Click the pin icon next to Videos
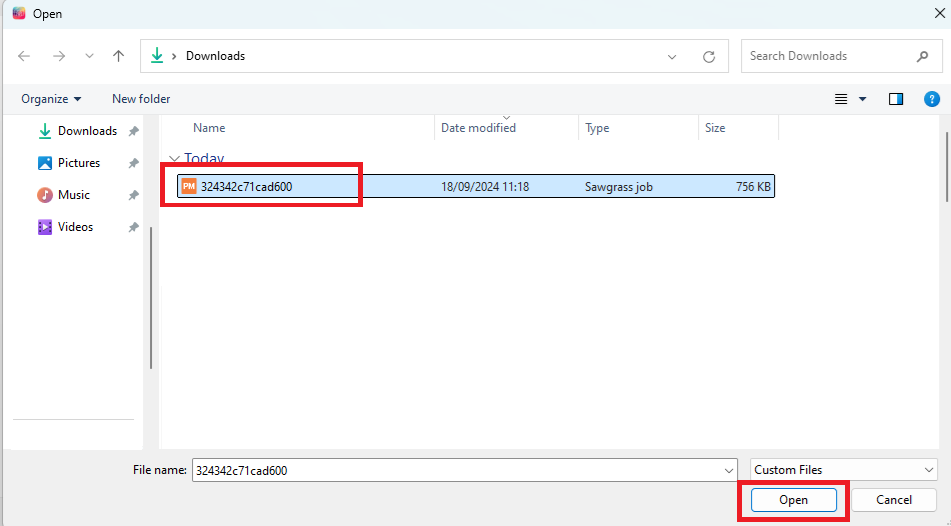 pos(133,227)
